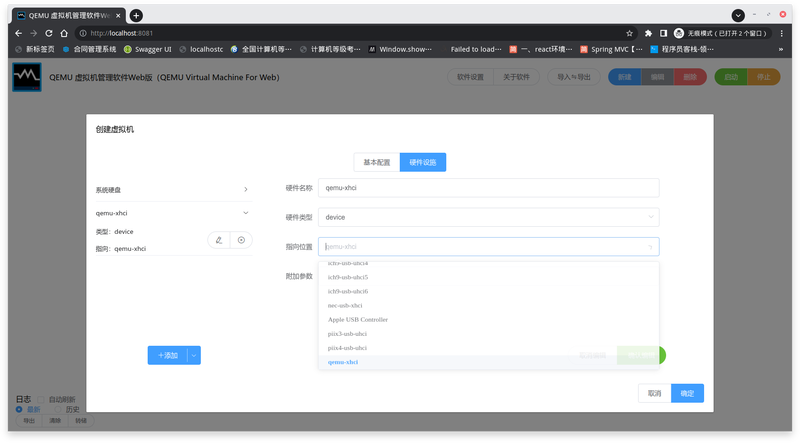Select the 最新 log radio button
Viewport: 800px width, 443px height.
[x=19, y=409]
